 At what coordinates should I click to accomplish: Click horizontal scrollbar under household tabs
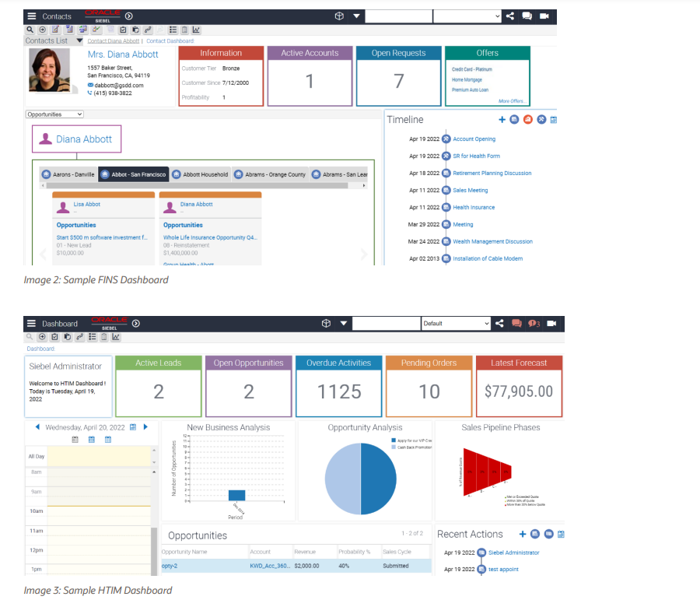197,185
